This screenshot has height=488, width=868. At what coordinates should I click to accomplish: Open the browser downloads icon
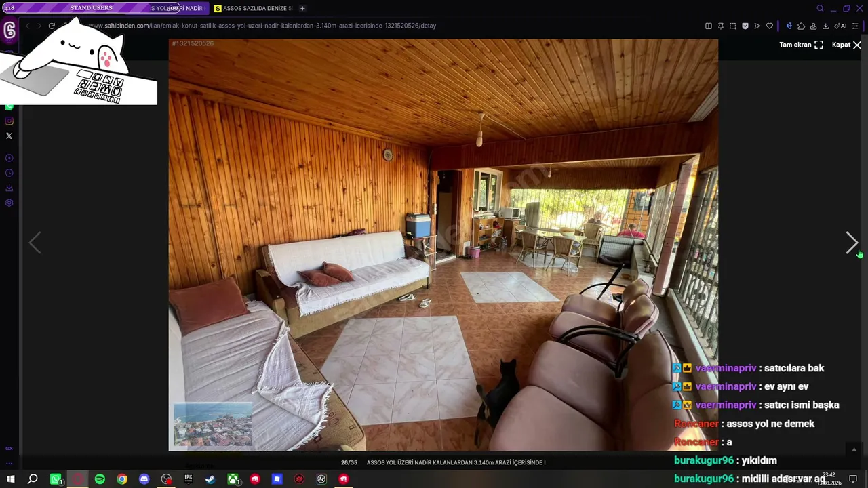pyautogui.click(x=825, y=26)
